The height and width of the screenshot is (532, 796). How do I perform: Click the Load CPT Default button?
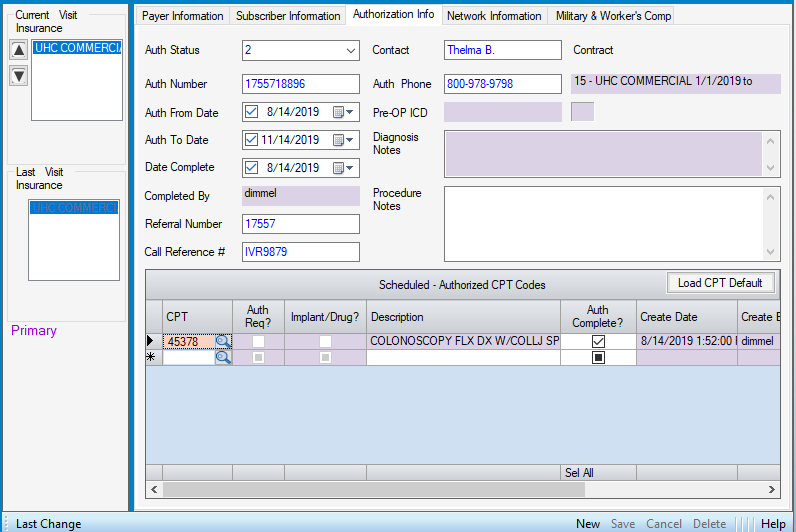[x=720, y=283]
